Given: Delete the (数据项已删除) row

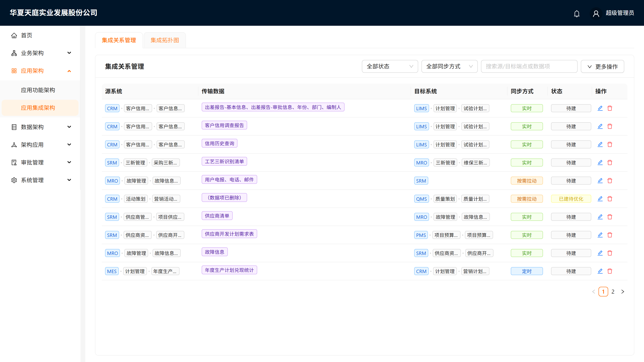Looking at the screenshot, I should [610, 199].
